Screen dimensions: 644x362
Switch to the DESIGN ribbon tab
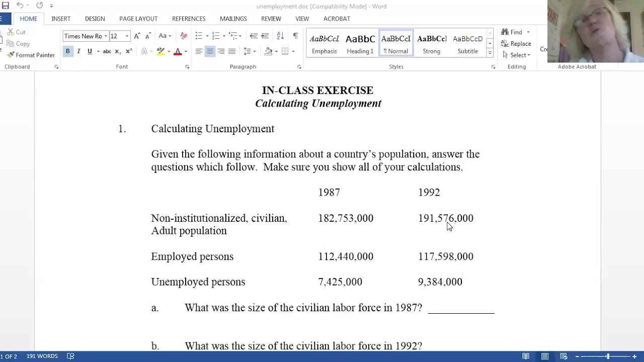[95, 19]
